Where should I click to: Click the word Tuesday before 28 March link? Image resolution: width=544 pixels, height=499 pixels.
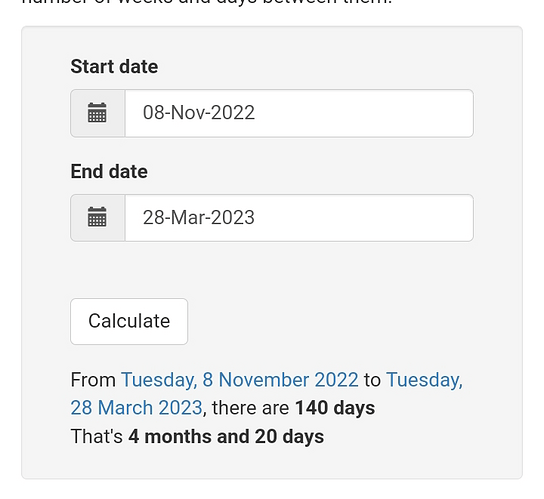424,380
